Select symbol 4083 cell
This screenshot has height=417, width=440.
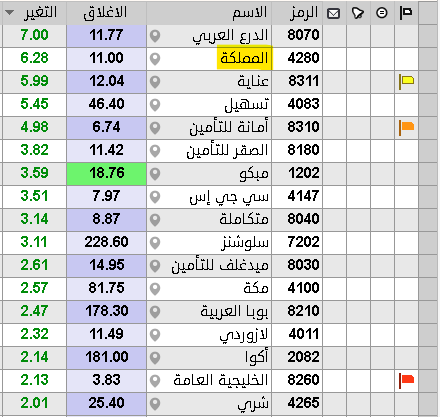tap(297, 105)
